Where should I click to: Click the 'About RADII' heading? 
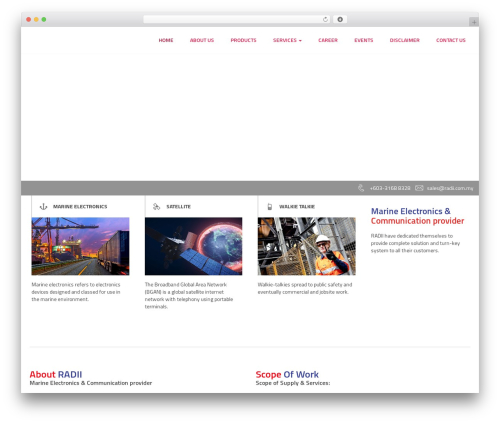[56, 374]
